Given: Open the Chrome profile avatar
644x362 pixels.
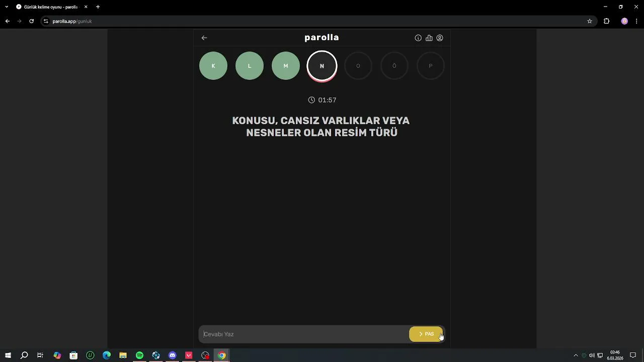Looking at the screenshot, I should tap(624, 21).
